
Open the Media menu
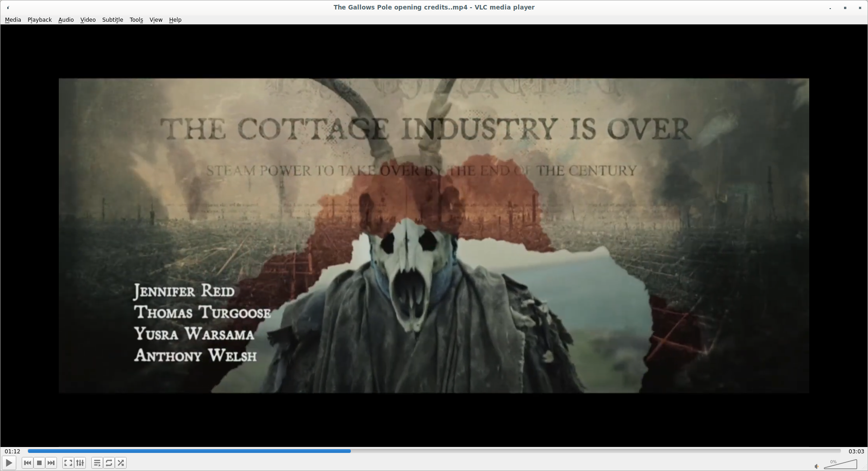pos(13,20)
